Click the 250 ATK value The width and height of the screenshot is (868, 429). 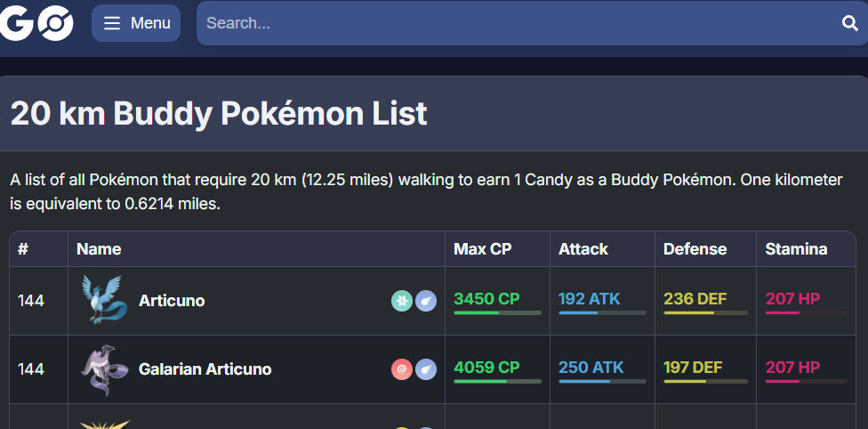pyautogui.click(x=591, y=368)
